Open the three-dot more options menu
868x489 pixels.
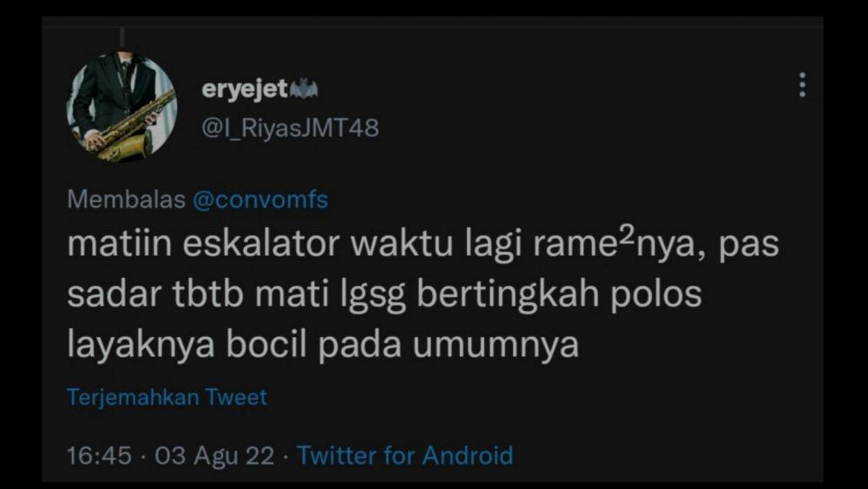tap(802, 85)
